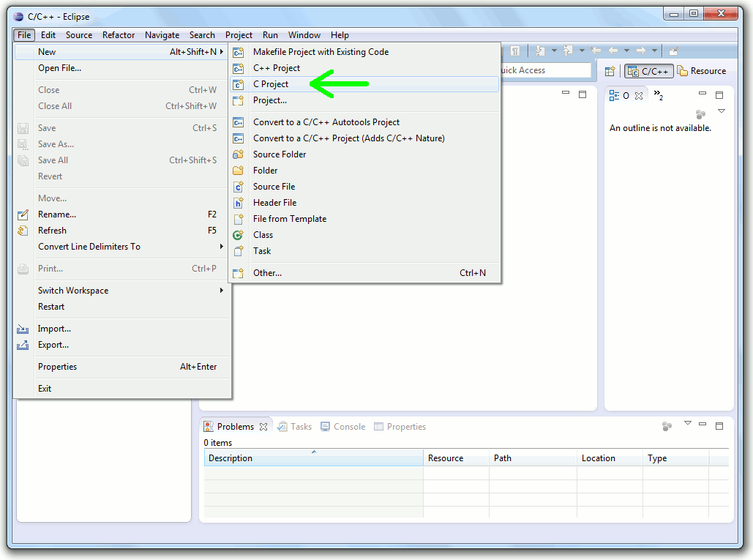Choose Refresh in File menu
This screenshot has height=560, width=753.
pyautogui.click(x=122, y=231)
